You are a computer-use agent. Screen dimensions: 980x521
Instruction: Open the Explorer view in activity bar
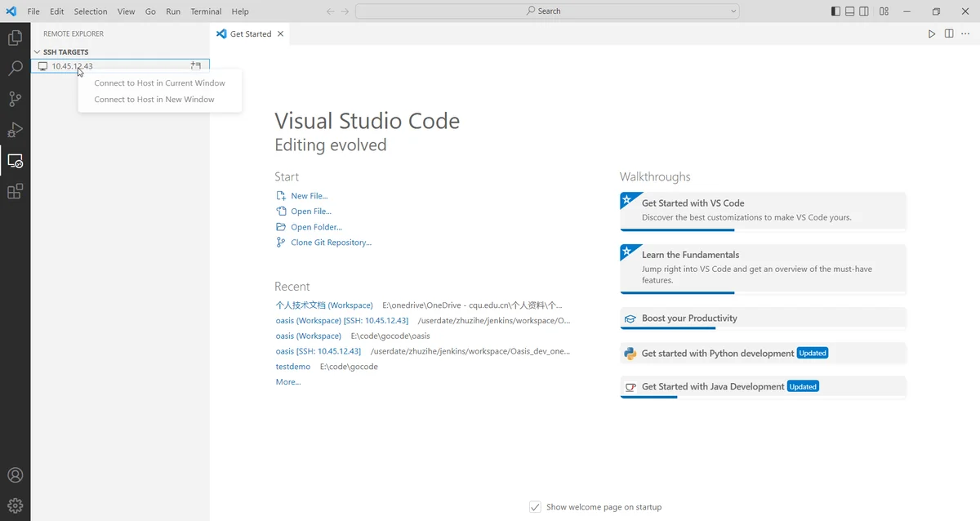click(x=15, y=38)
